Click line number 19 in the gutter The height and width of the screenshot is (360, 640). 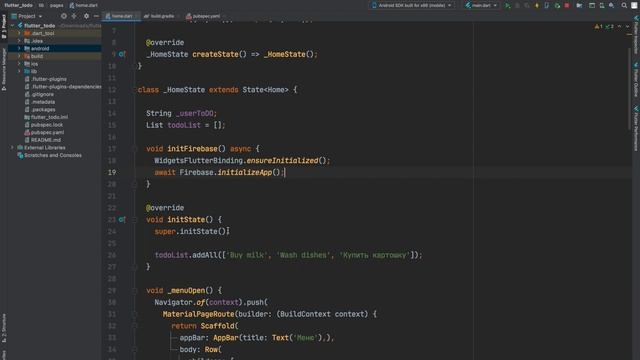pyautogui.click(x=112, y=173)
